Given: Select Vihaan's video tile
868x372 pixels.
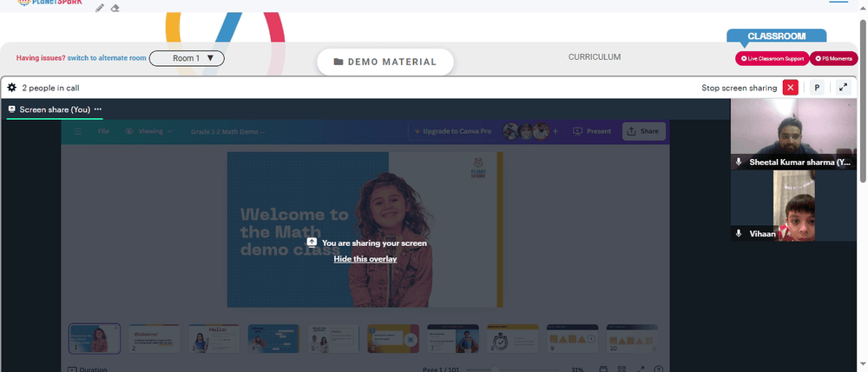Looking at the screenshot, I should click(x=793, y=206).
